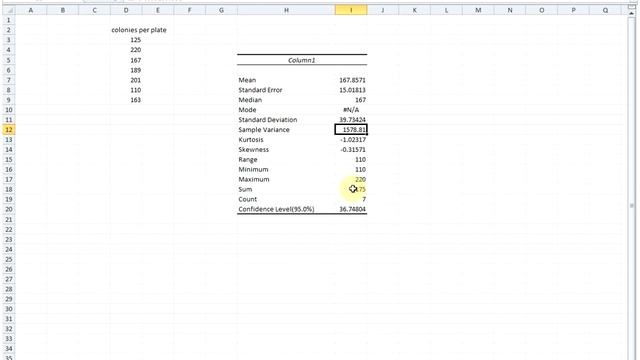Select entire row 12 via row header
This screenshot has height=360, width=640.
pyautogui.click(x=8, y=130)
